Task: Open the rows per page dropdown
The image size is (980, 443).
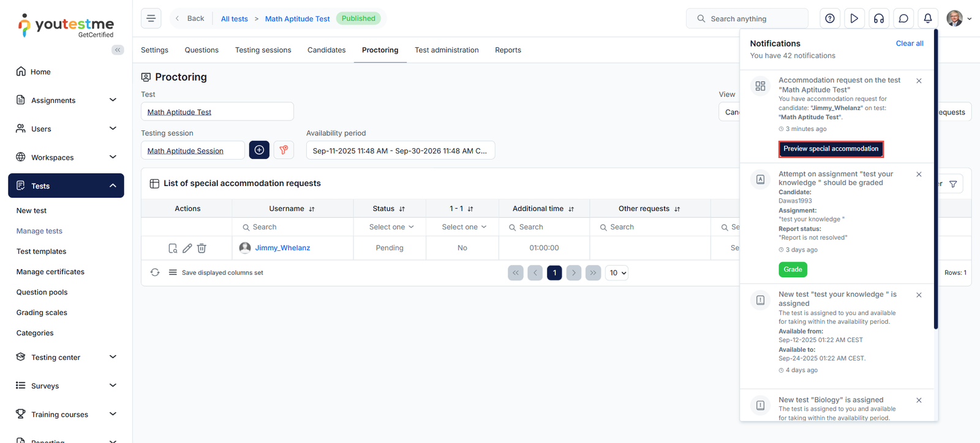Action: pyautogui.click(x=617, y=273)
